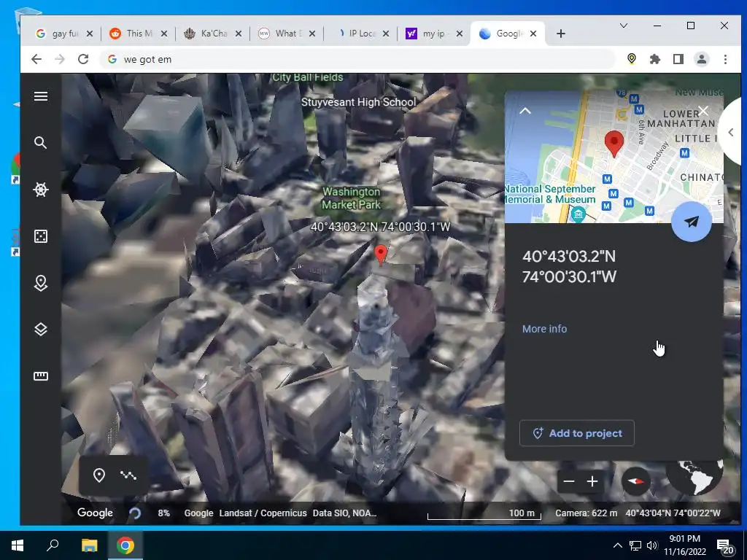Open File Explorer from taskbar

pyautogui.click(x=89, y=545)
